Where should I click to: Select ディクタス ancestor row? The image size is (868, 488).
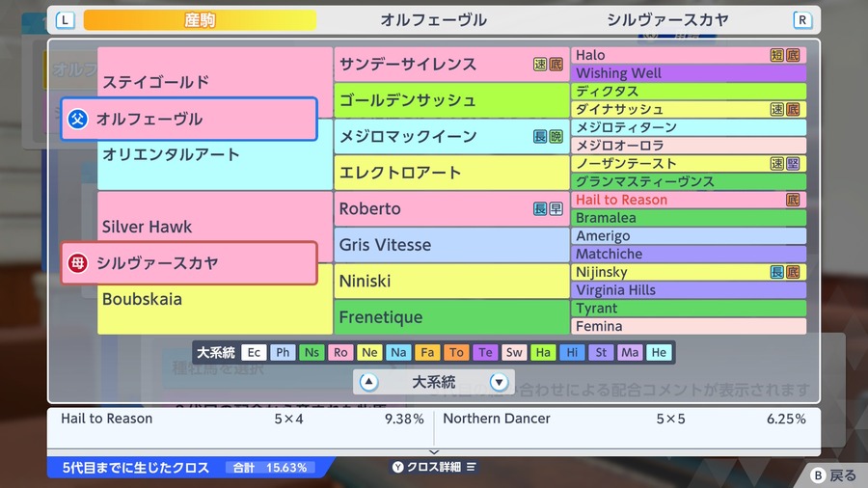[x=689, y=92]
